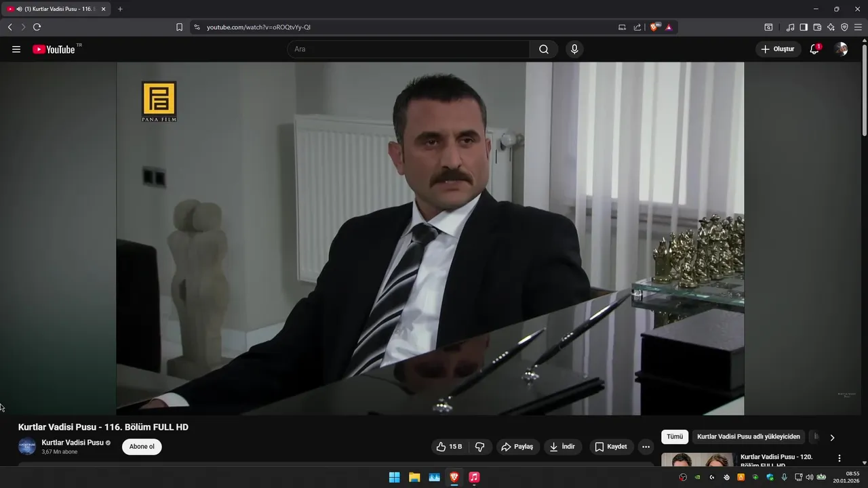Open Kurtlar Vadisi Pusu - 120. Bölüm title

[x=776, y=461]
